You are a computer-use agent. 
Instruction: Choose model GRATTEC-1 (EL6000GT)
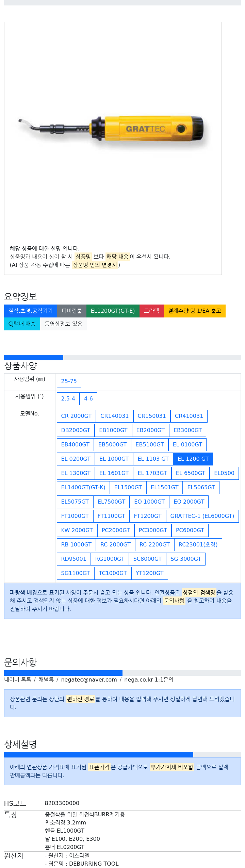pos(202,516)
